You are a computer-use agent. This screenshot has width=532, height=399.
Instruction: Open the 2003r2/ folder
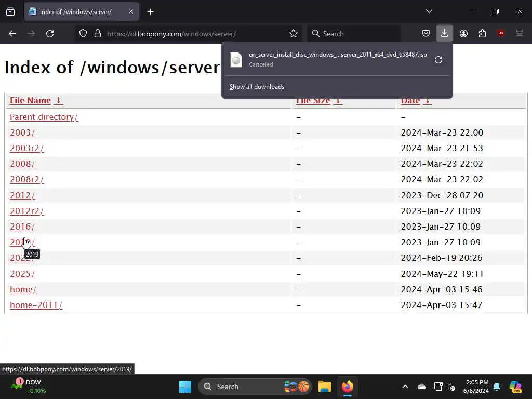coord(27,148)
